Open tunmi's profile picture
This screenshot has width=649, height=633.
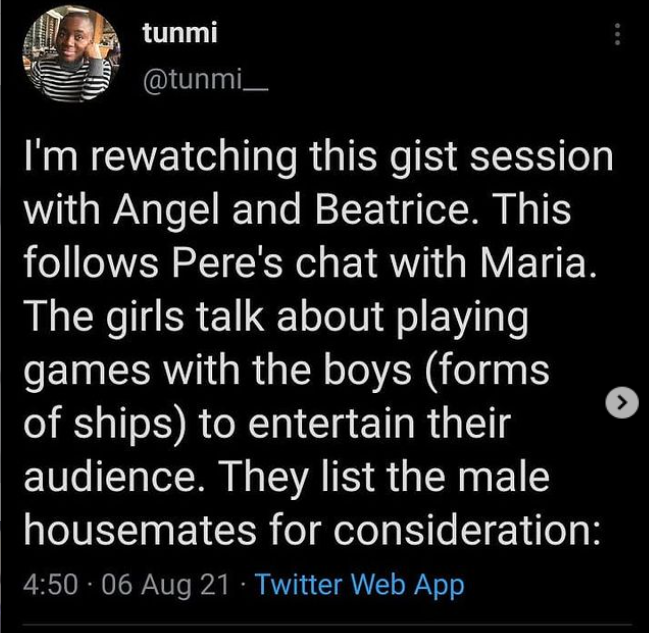pos(71,53)
